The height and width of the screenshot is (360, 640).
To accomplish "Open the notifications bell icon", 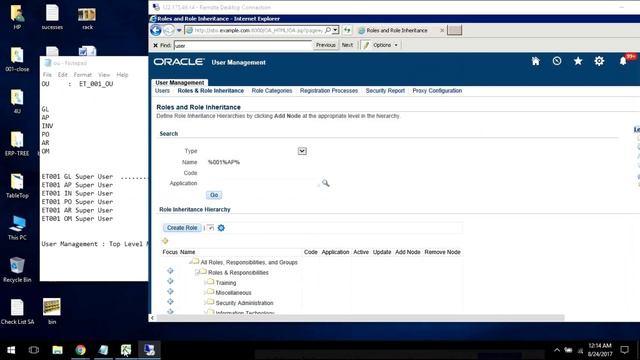I will (623, 61).
